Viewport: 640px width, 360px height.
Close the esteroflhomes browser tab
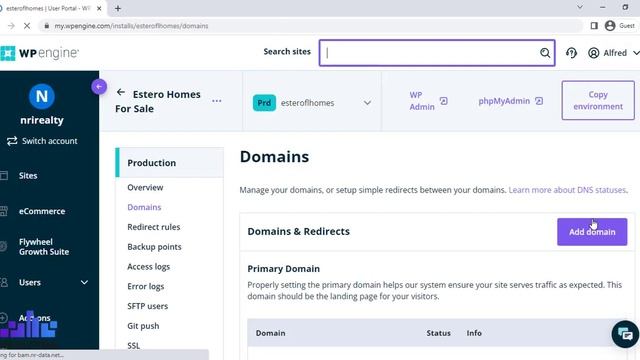tap(99, 8)
